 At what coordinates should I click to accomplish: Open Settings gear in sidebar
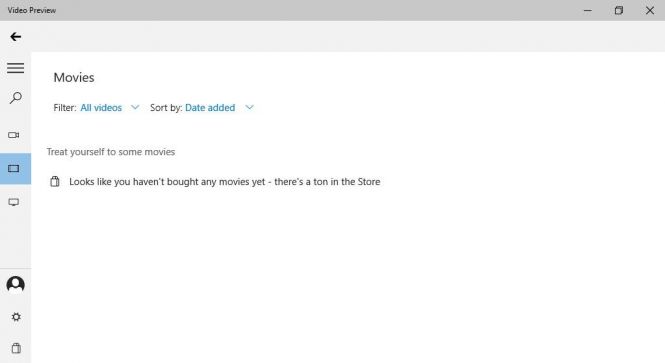click(x=16, y=317)
